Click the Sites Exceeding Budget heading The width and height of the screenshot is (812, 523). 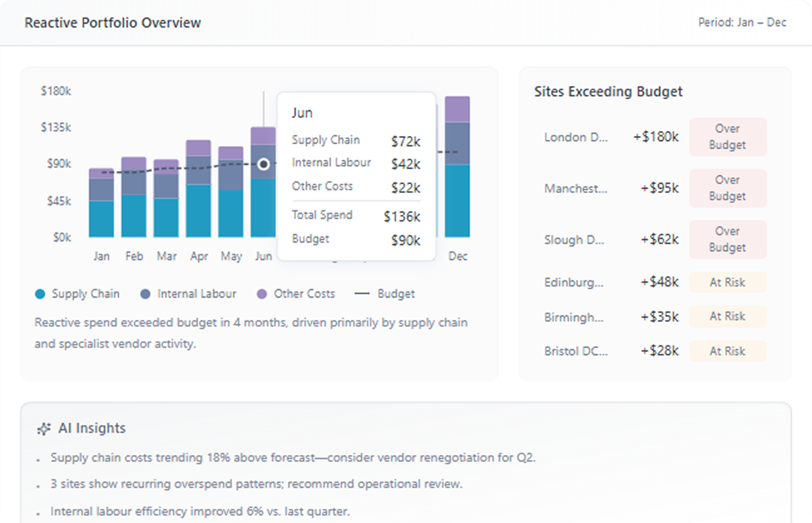[608, 92]
